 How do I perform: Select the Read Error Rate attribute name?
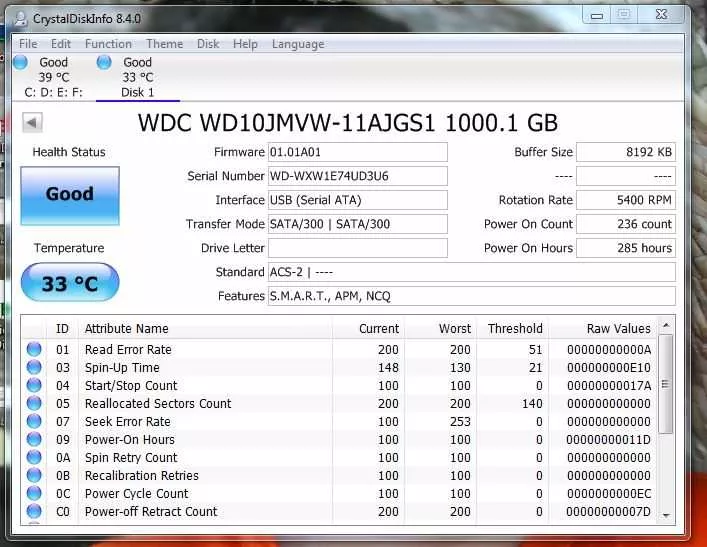pos(128,349)
